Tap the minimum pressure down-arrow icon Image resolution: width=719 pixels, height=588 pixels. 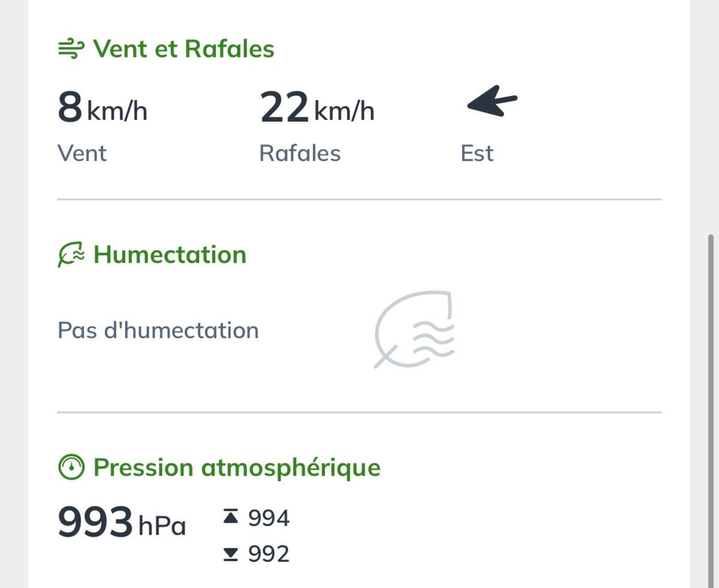pos(230,554)
